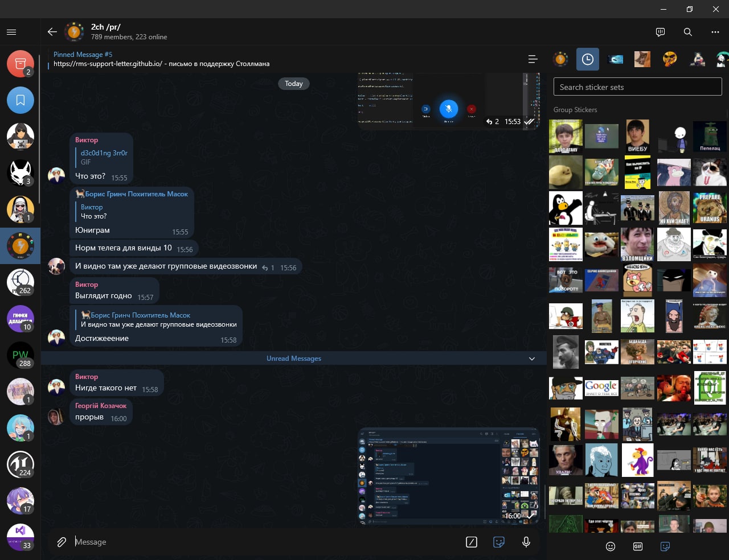Open Георгій Козачок's avatar
This screenshot has width=729, height=560.
point(56,417)
